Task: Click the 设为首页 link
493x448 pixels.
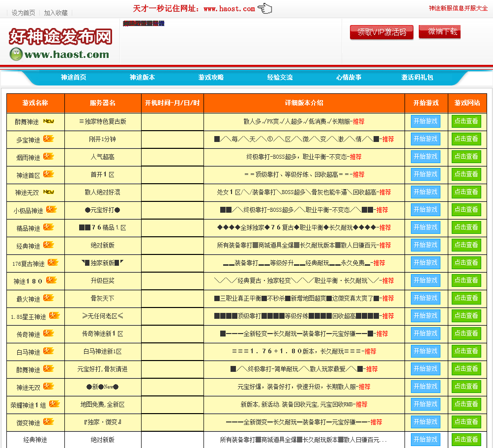Action: point(23,13)
